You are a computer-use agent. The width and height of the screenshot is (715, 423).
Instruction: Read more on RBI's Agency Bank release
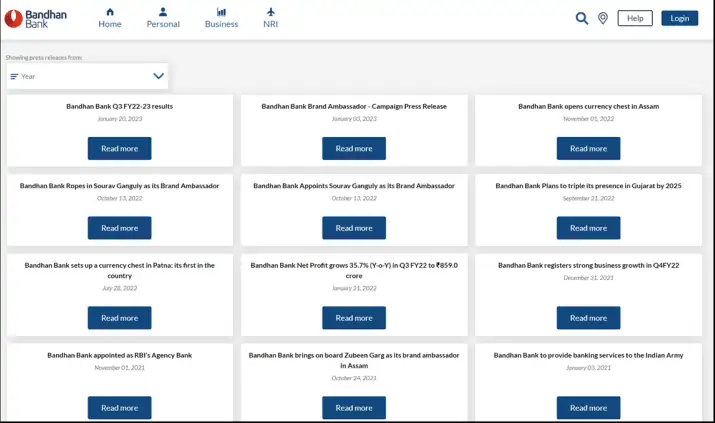[119, 408]
